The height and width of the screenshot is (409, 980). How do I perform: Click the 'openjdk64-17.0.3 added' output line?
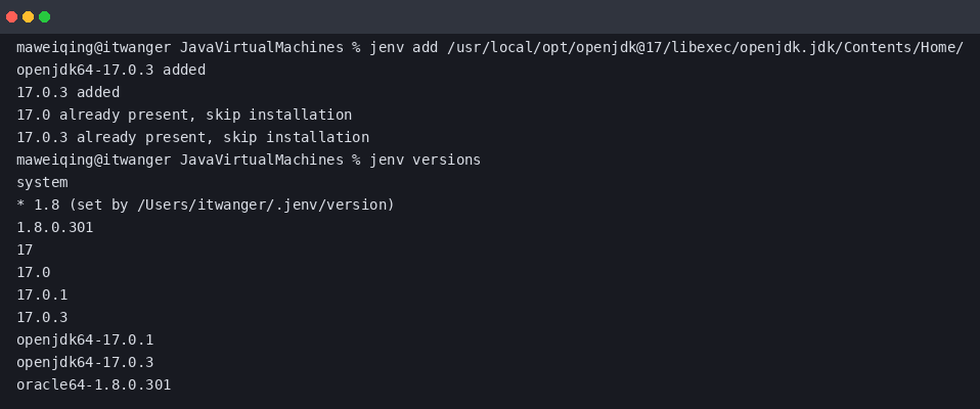111,70
